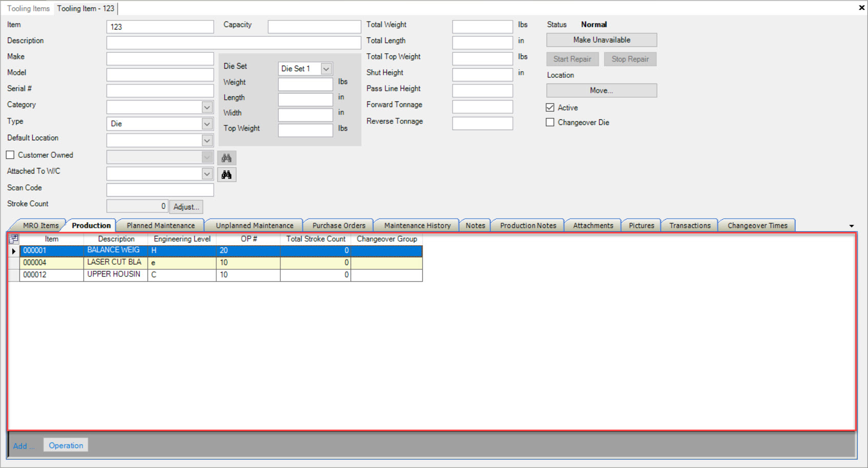
Task: Click Adjust... stroke count button
Action: [x=186, y=207]
